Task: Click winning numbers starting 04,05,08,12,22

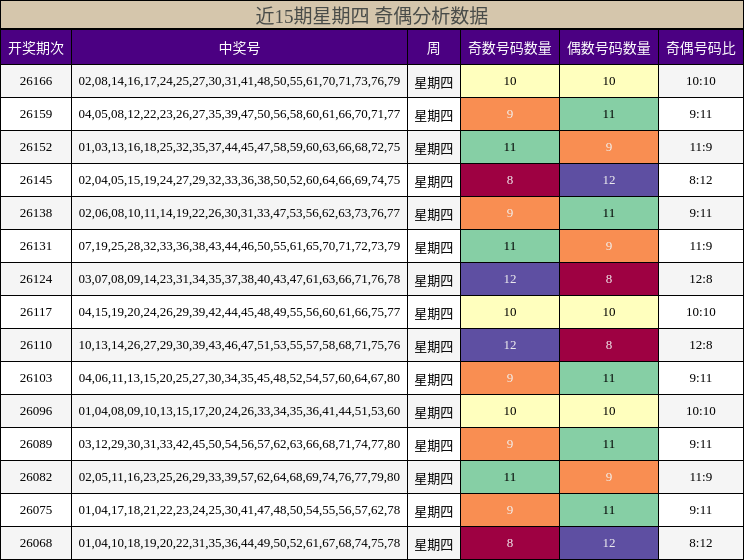Action: [x=239, y=114]
